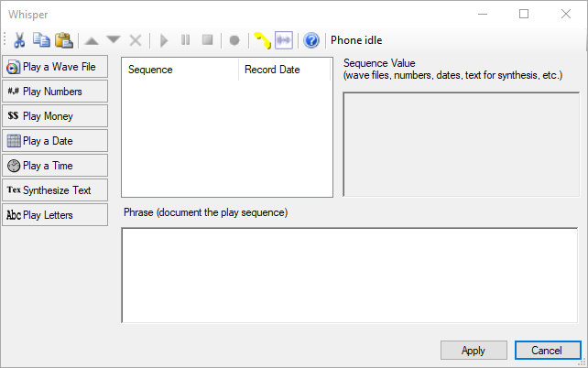Delete item with the X icon
588x368 pixels.
[136, 40]
